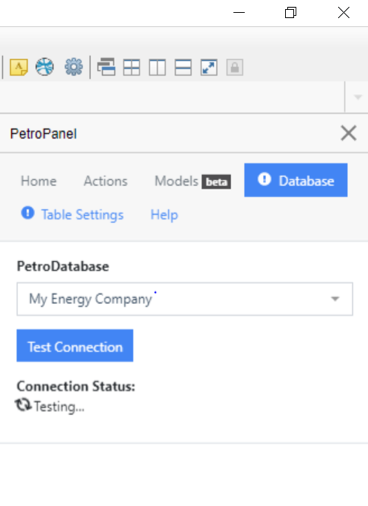Toggle the lock layout icon
The height and width of the screenshot is (506, 368).
[235, 67]
